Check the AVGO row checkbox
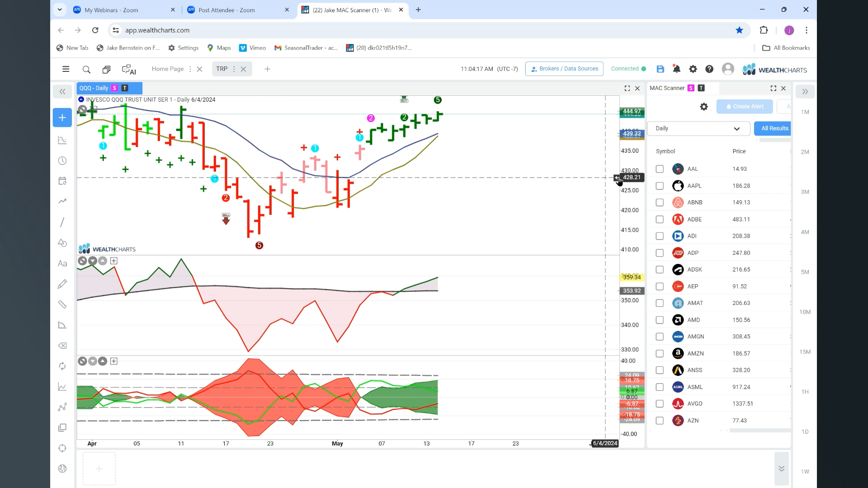Screen dimensions: 868x488 point(660,404)
